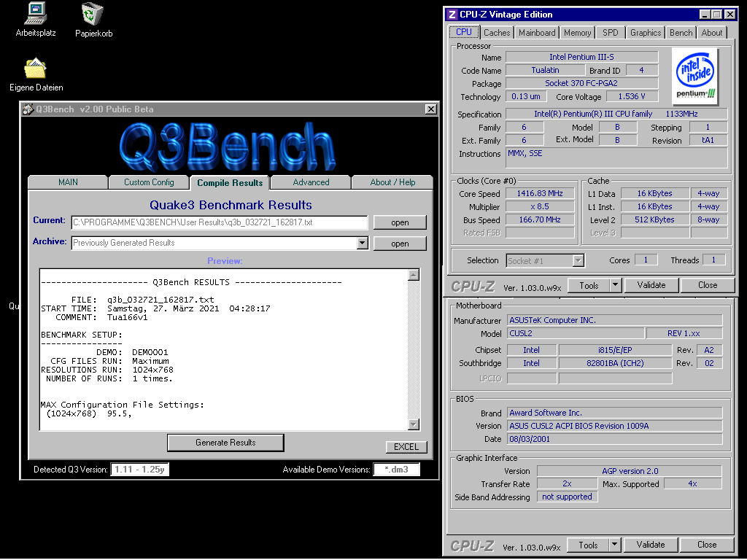This screenshot has width=747, height=560.
Task: Click open button next to Current file
Action: click(400, 222)
